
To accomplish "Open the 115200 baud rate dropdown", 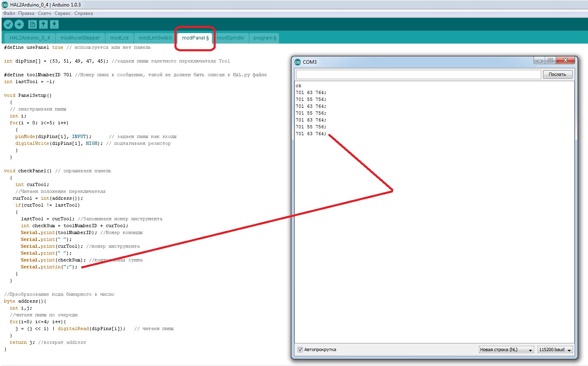I will 555,349.
